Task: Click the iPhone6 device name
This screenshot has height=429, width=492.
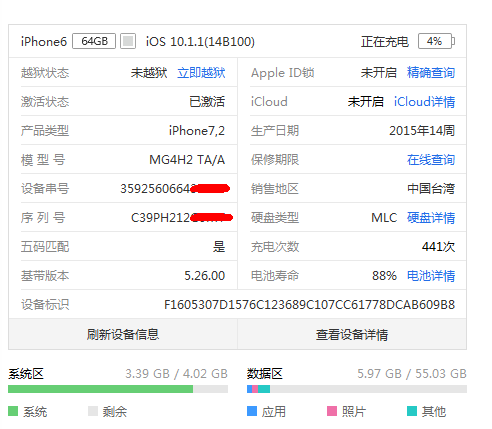Action: [x=44, y=42]
